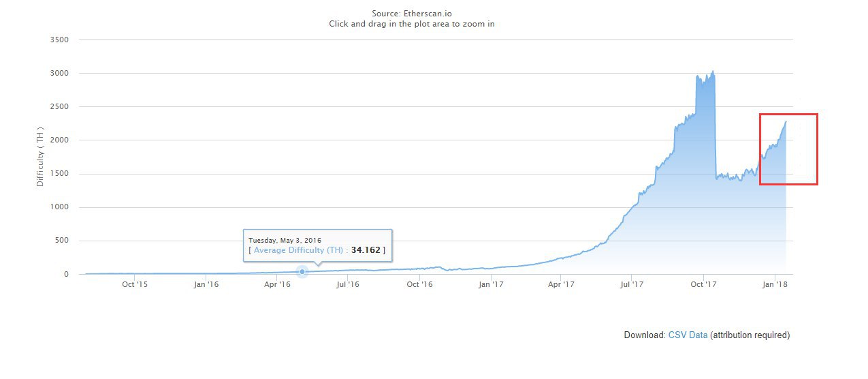
Task: Select the Jan '17 x-axis label
Action: (491, 284)
